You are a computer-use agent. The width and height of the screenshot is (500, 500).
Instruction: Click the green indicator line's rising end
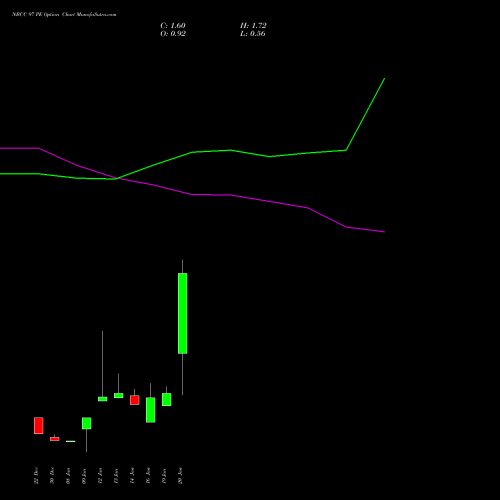point(384,79)
